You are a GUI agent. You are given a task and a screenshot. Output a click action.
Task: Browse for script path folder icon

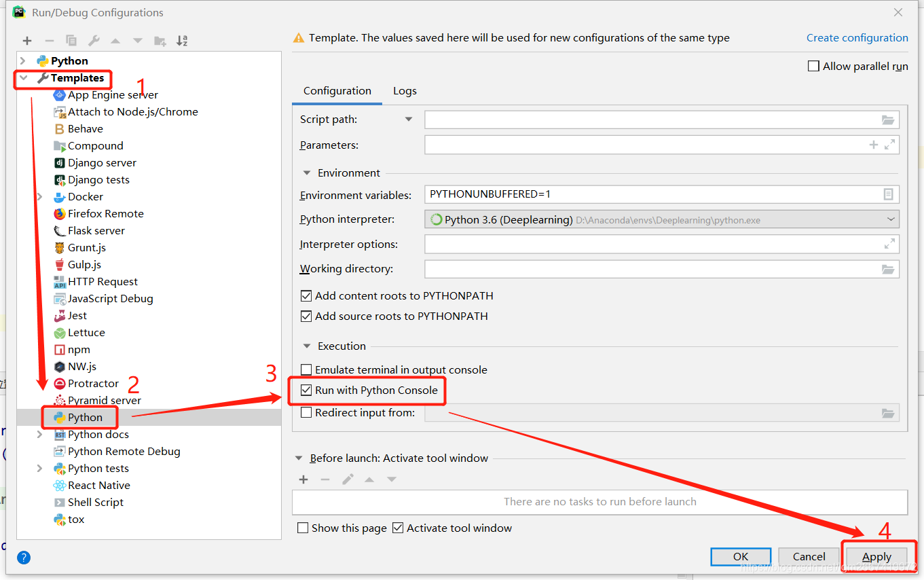[x=888, y=120]
